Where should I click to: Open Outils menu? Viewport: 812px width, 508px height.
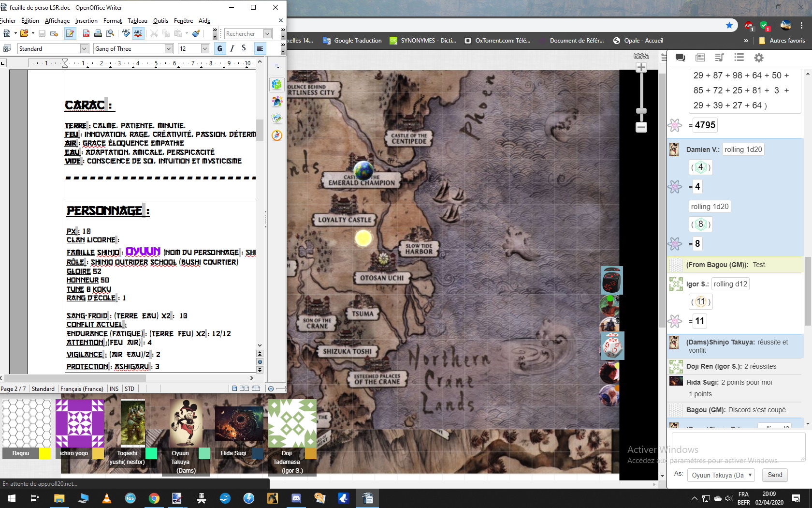click(x=160, y=21)
